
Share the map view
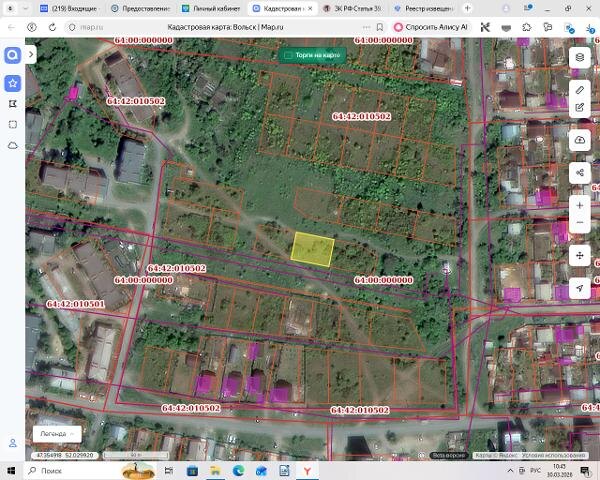pos(580,173)
